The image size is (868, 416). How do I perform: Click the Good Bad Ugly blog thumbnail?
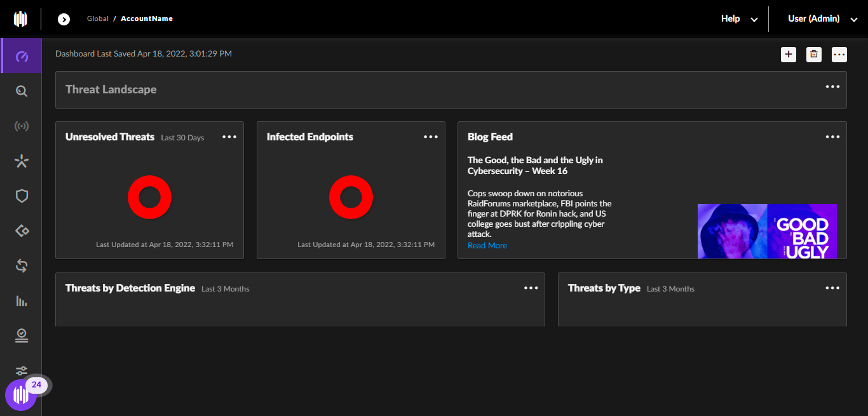767,231
